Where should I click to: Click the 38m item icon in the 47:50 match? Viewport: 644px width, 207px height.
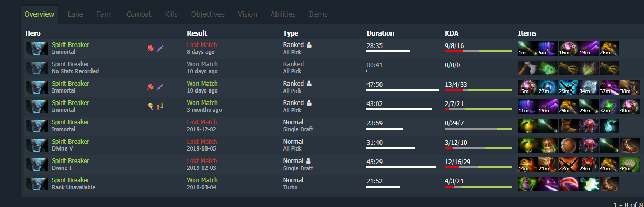630,87
